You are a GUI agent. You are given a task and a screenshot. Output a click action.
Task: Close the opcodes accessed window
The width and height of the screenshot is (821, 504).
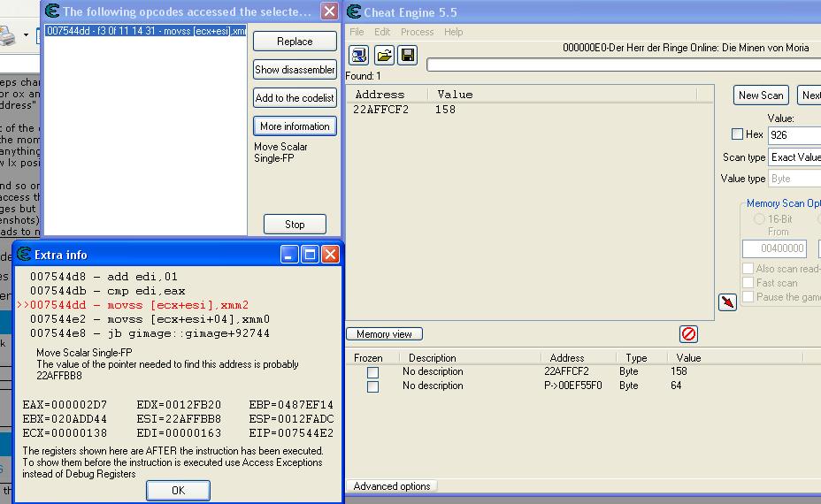coord(329,11)
